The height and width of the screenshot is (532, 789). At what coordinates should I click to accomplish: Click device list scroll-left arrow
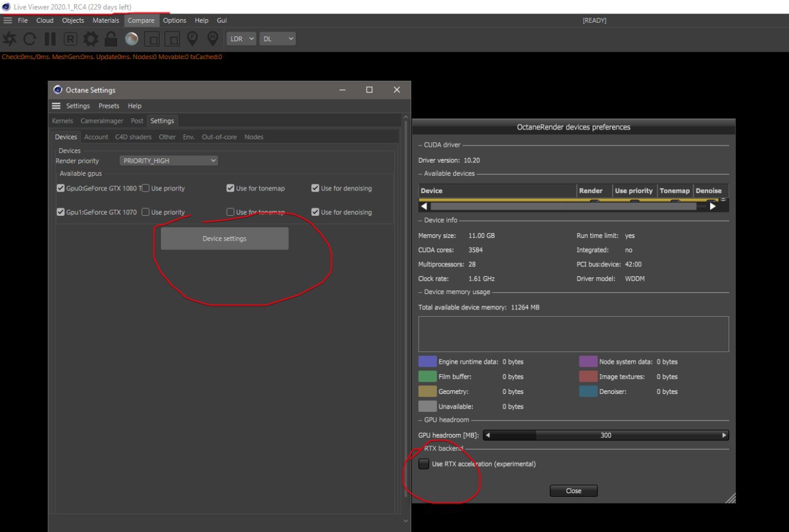pyautogui.click(x=424, y=207)
